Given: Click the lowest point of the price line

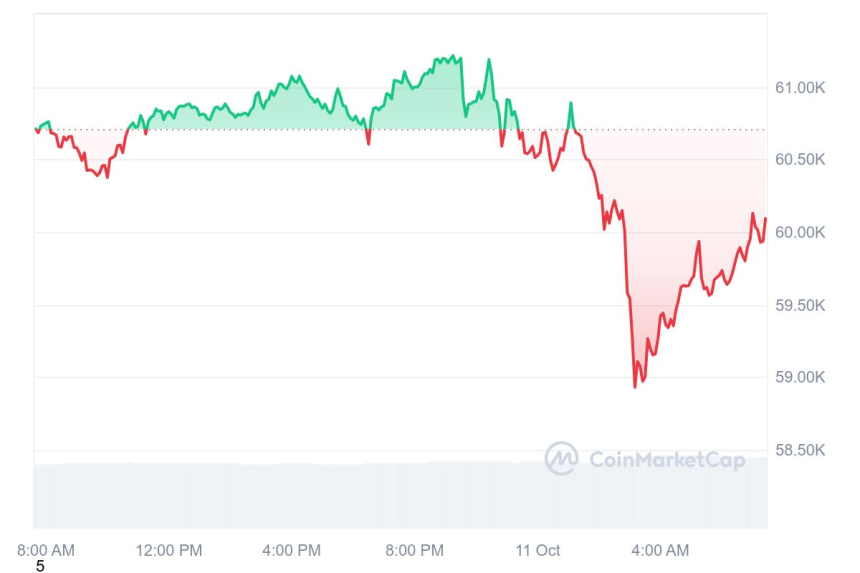Looking at the screenshot, I should [x=635, y=386].
